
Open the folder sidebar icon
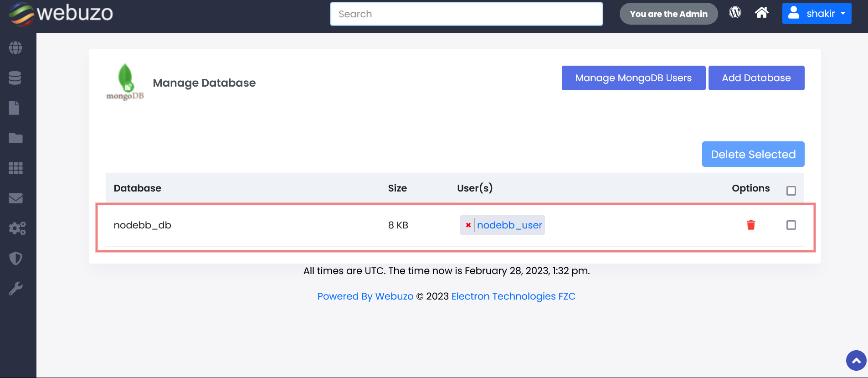click(x=15, y=138)
